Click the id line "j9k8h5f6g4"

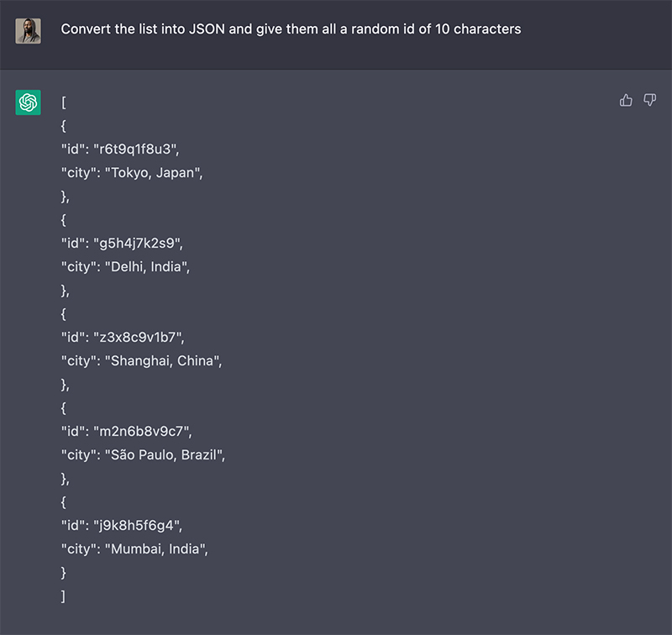121,526
